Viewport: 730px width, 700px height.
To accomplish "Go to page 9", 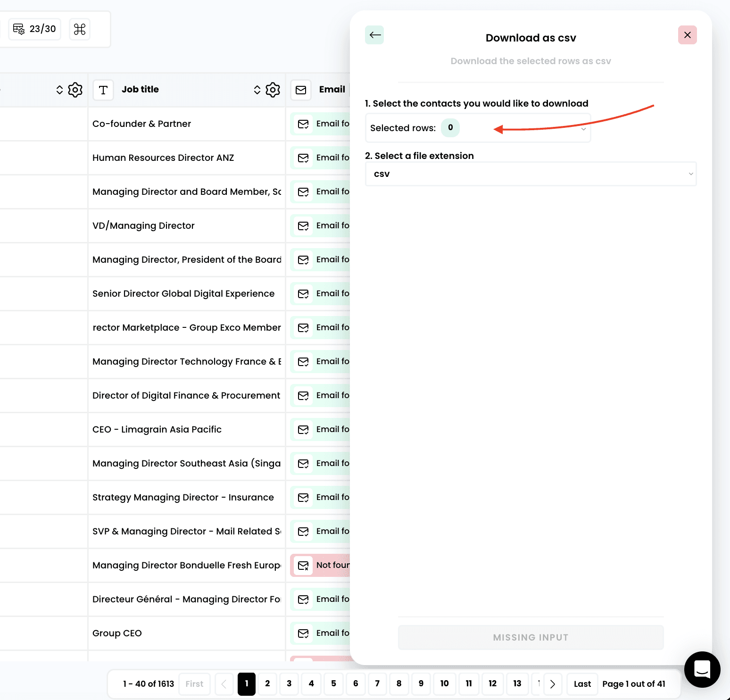I will pos(421,684).
